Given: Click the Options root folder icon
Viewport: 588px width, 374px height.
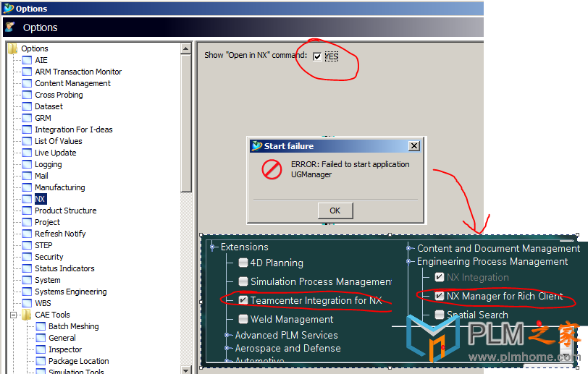Looking at the screenshot, I should tap(13, 48).
